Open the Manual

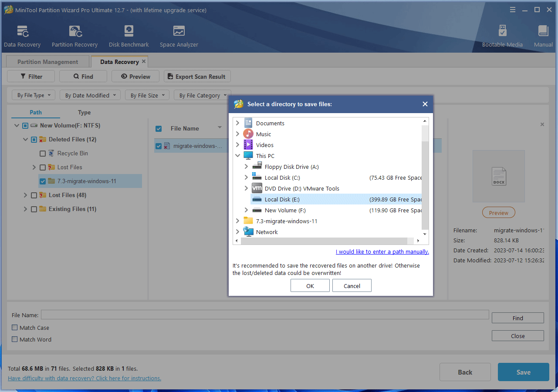tap(543, 36)
